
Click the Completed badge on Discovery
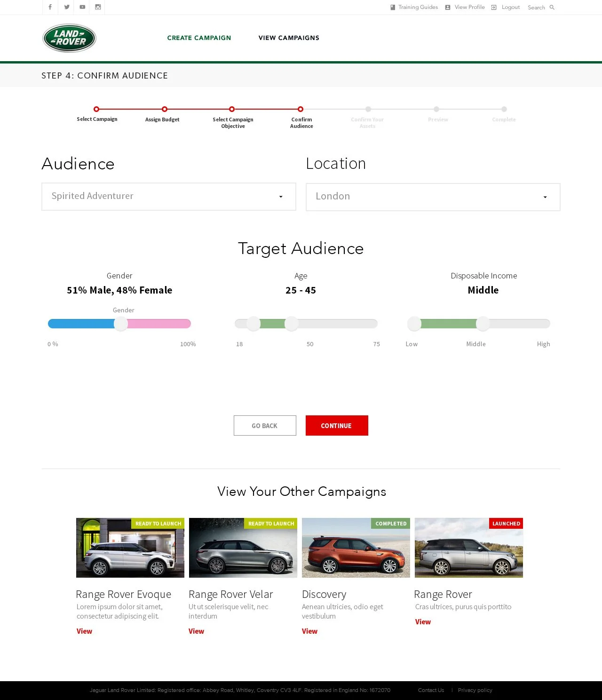(x=391, y=524)
